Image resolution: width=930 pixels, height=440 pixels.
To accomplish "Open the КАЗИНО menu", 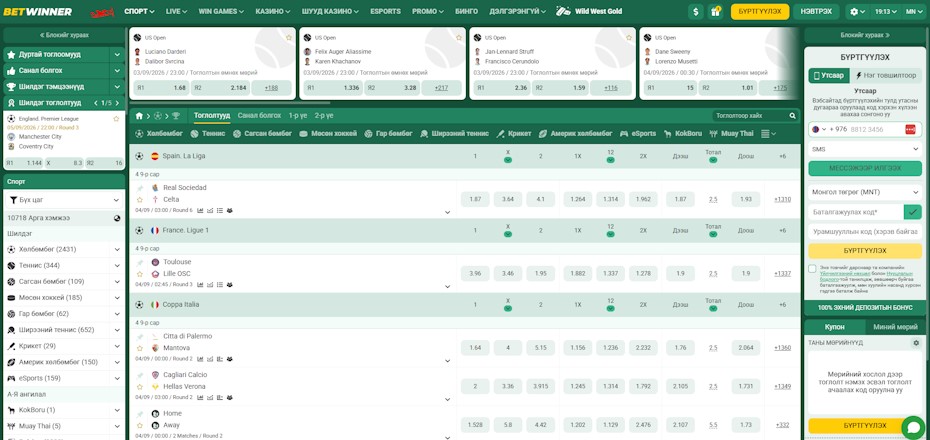I will [x=273, y=11].
